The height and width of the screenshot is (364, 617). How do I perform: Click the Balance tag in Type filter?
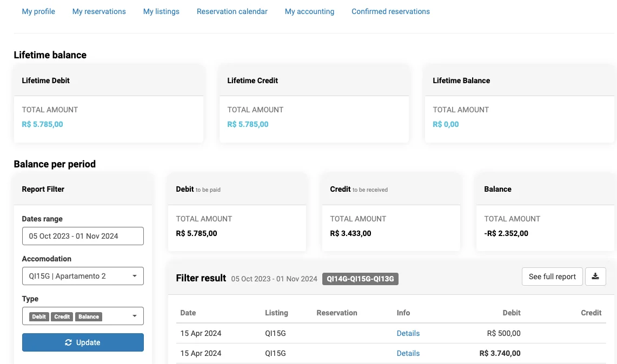[89, 316]
